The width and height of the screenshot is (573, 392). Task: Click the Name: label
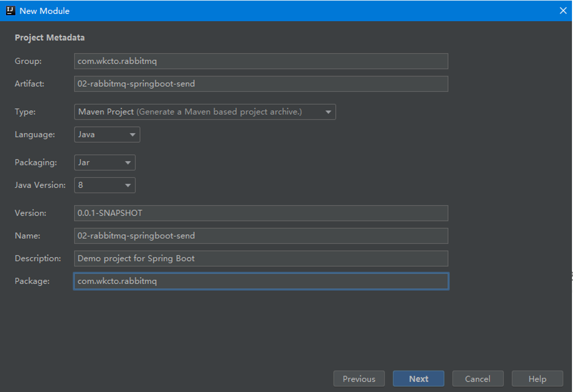click(x=27, y=236)
